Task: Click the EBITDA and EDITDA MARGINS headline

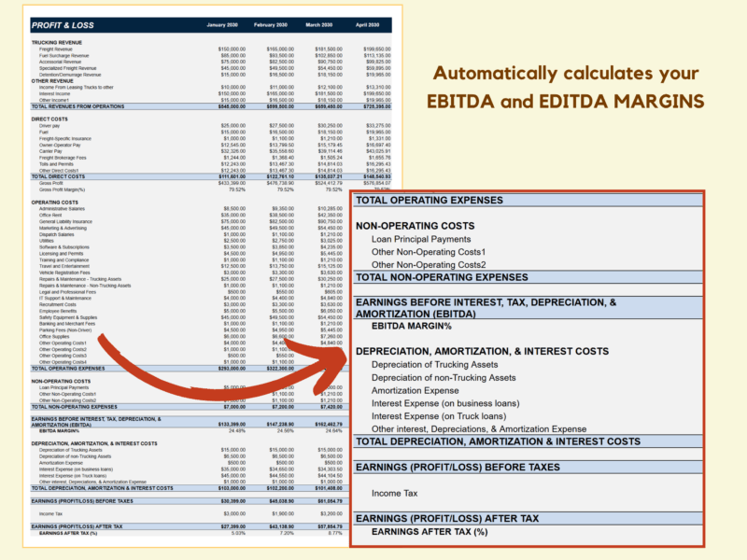Action: (566, 102)
